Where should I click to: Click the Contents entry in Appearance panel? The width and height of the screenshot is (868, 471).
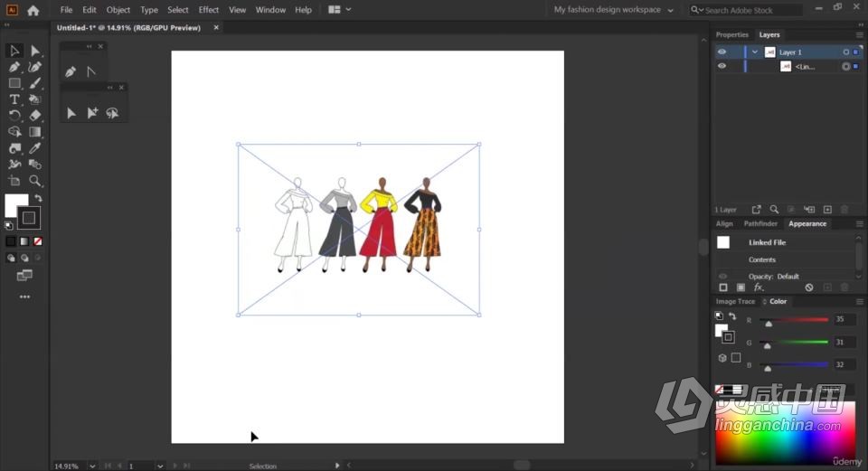(762, 259)
